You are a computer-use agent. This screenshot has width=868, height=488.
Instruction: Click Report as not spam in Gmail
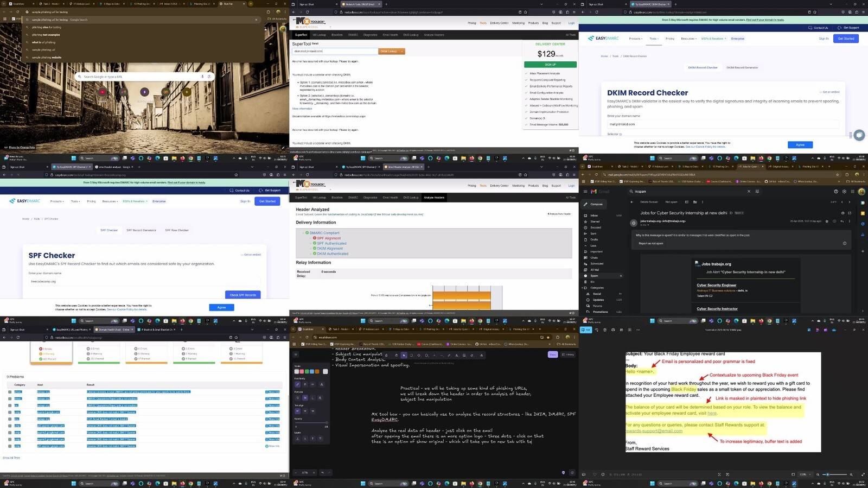pyautogui.click(x=651, y=243)
